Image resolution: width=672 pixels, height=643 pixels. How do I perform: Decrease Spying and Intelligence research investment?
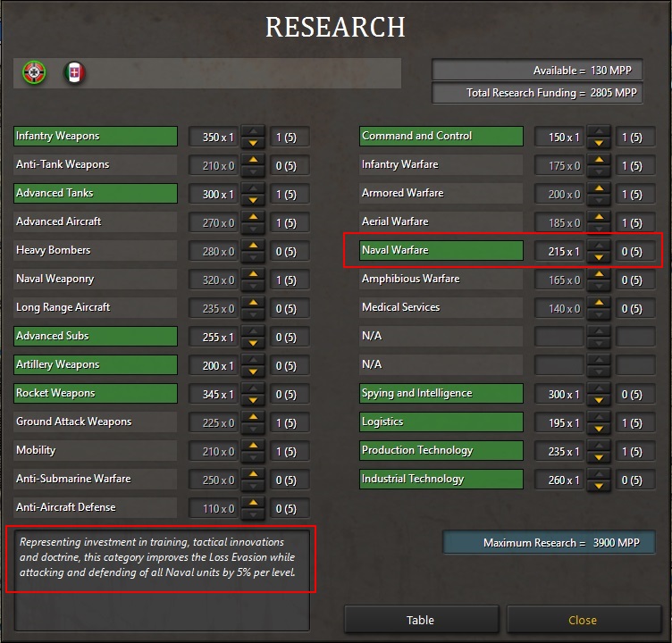pyautogui.click(x=599, y=401)
